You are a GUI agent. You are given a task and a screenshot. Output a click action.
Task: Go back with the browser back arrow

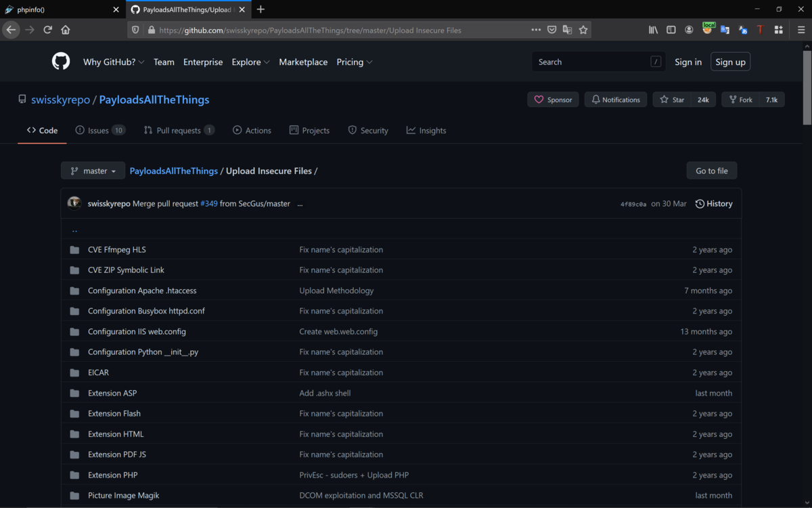click(11, 30)
